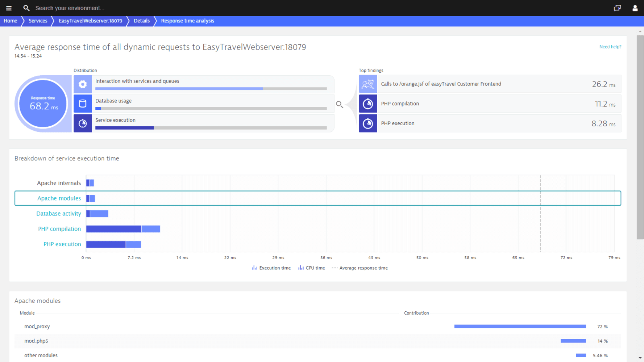Image resolution: width=644 pixels, height=362 pixels.
Task: Click the Database activity chart bar
Action: [97, 214]
